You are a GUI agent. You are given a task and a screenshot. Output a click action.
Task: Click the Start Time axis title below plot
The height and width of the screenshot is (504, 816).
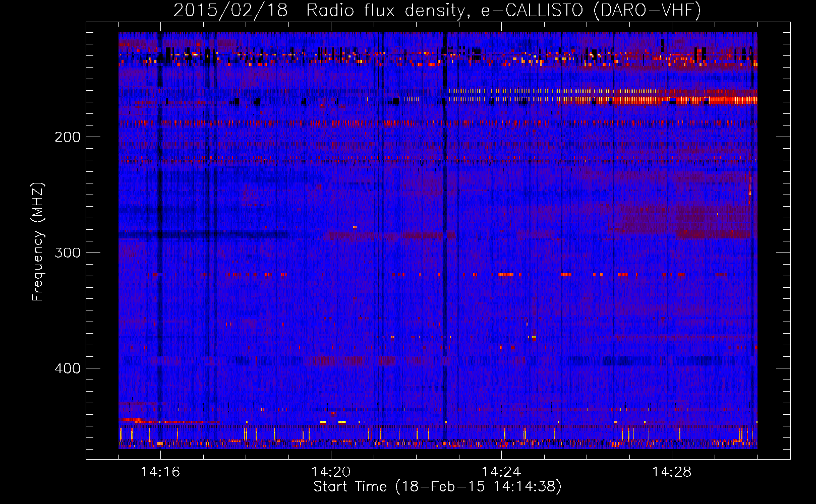point(437,486)
